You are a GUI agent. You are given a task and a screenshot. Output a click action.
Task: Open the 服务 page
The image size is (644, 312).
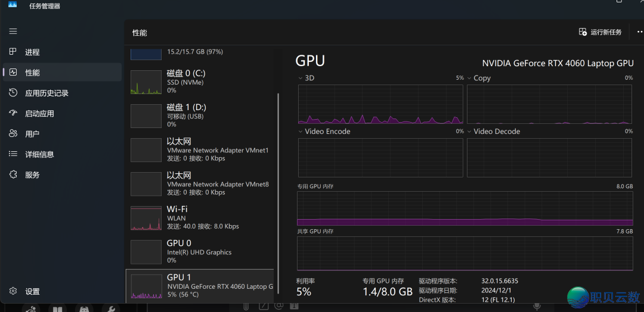tap(62, 175)
